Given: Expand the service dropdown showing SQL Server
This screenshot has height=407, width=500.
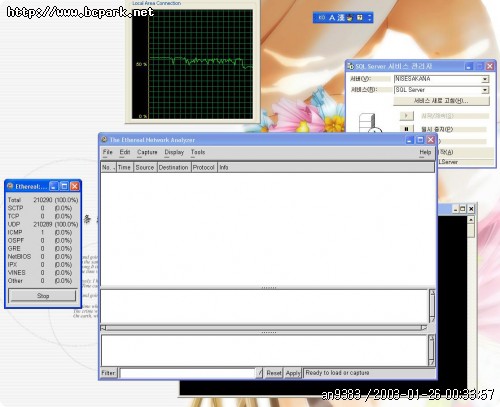Looking at the screenshot, I should tap(485, 90).
